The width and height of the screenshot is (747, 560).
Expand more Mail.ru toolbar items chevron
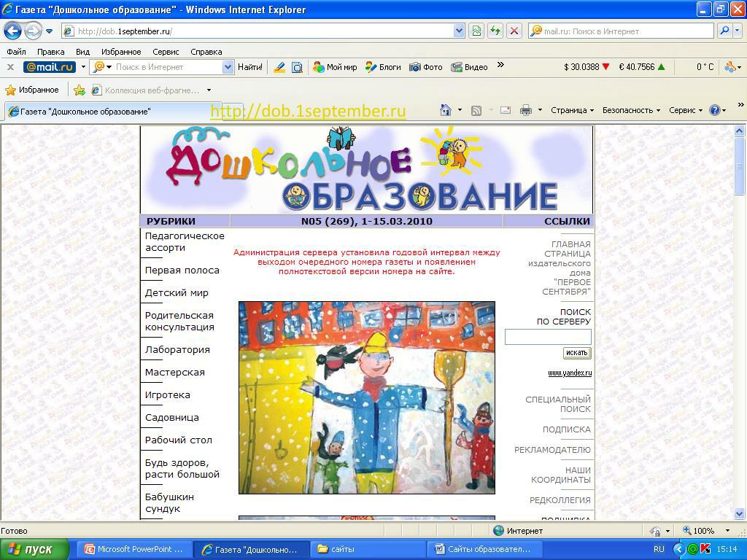pyautogui.click(x=500, y=65)
